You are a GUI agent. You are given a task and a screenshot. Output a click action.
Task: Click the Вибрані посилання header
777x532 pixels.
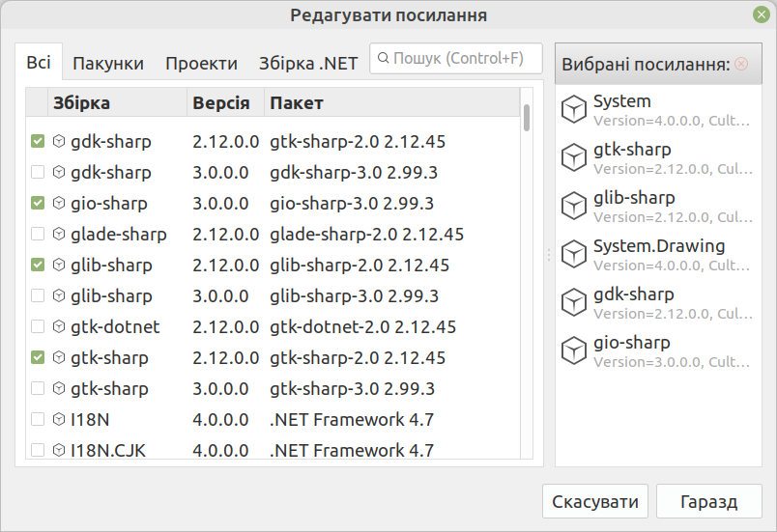[x=658, y=64]
